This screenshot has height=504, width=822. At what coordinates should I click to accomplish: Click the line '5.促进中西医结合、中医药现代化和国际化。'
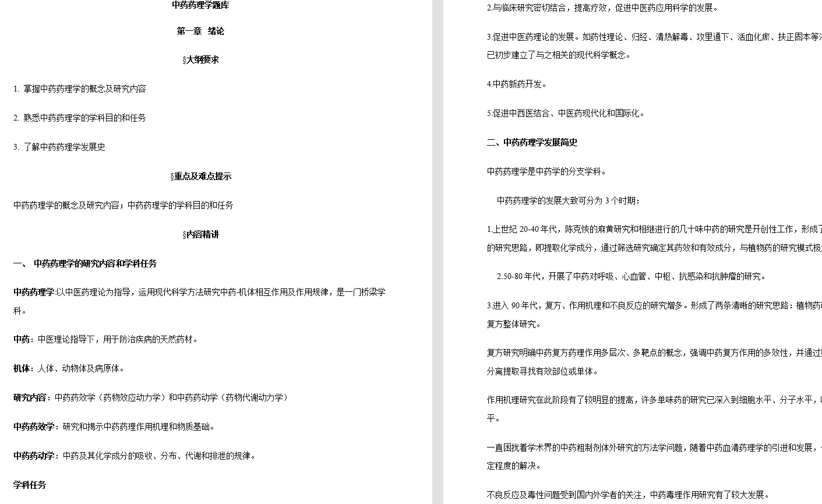click(566, 114)
